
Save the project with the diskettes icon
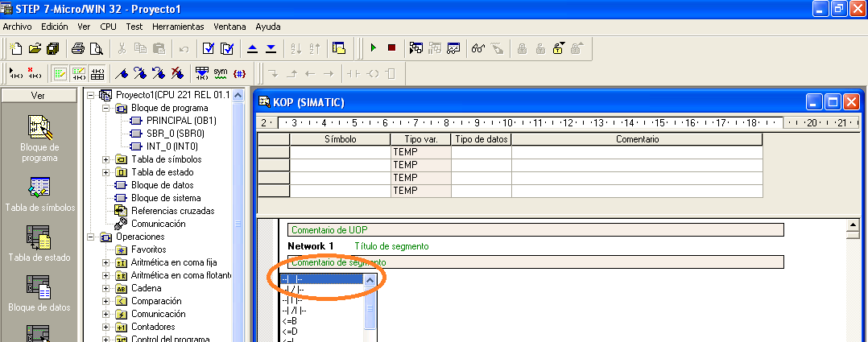(x=53, y=49)
